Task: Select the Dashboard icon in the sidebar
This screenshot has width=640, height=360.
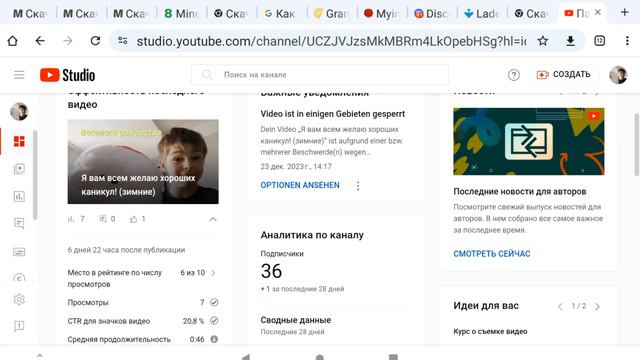Action: (x=19, y=141)
